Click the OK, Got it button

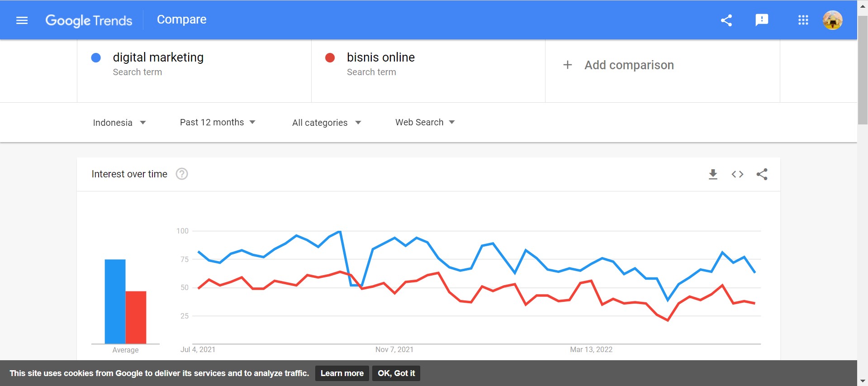396,373
